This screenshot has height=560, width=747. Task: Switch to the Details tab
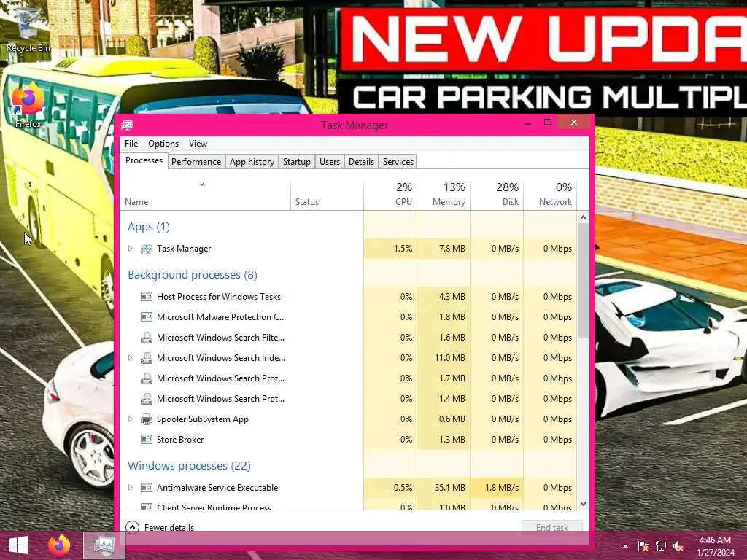tap(361, 162)
